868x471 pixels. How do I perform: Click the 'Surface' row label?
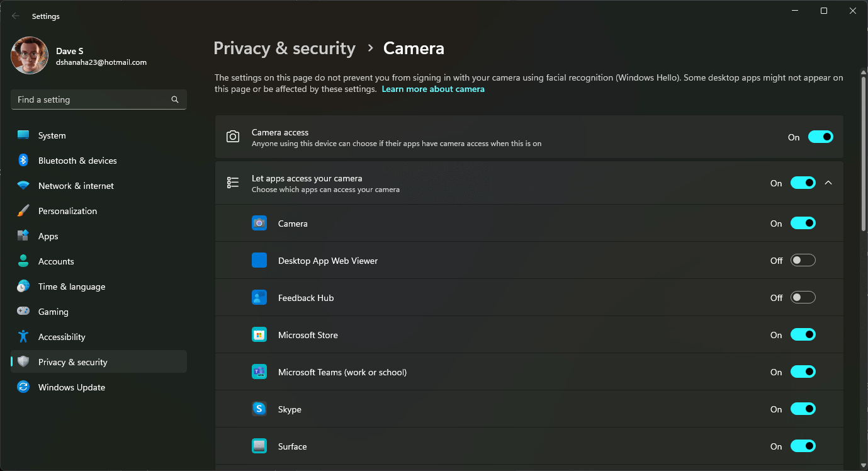(293, 446)
